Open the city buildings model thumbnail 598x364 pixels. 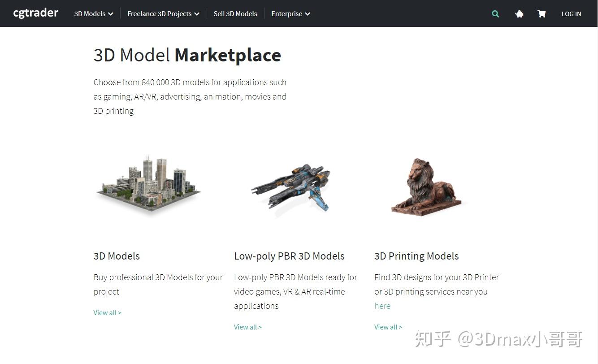[x=148, y=187]
